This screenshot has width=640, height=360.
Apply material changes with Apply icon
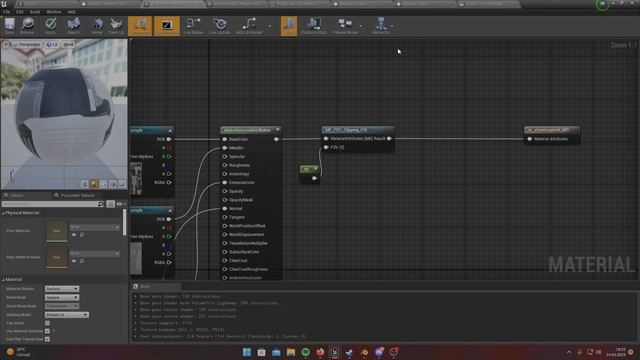click(x=50, y=26)
